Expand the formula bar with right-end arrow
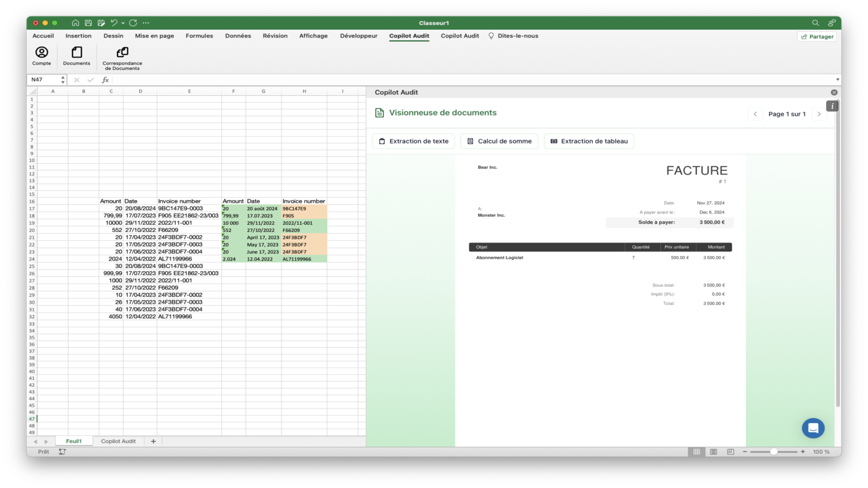 point(837,80)
